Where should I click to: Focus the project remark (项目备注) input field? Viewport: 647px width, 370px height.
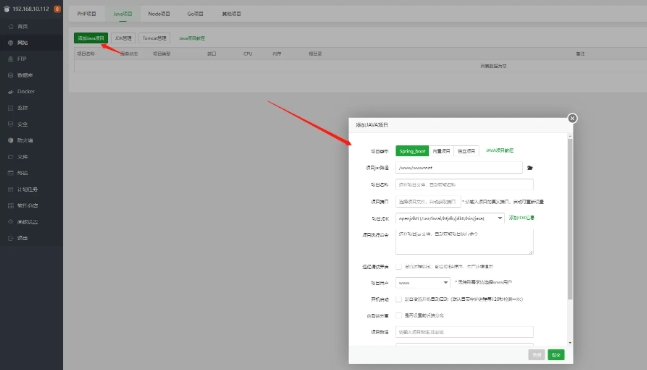[464, 332]
